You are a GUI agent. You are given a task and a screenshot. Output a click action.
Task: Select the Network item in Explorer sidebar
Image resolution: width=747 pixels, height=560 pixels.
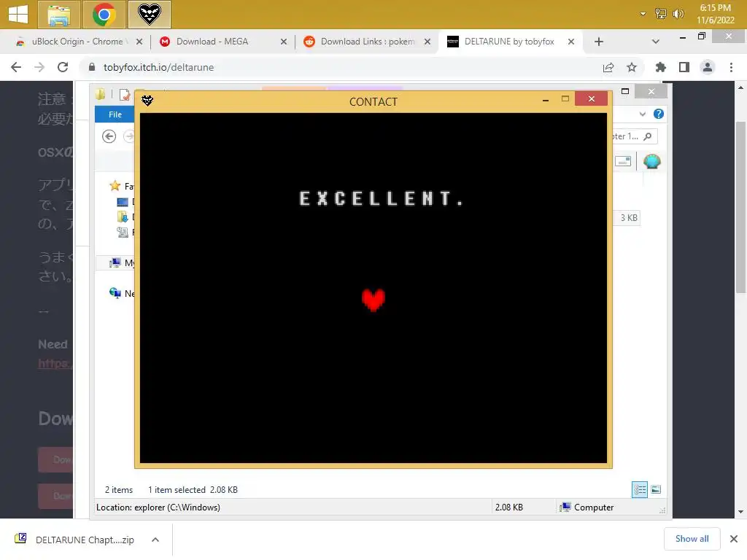(x=122, y=293)
